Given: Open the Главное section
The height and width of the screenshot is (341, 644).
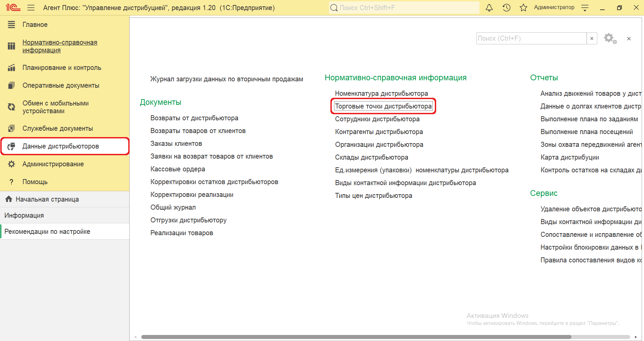Looking at the screenshot, I should pyautogui.click(x=35, y=25).
